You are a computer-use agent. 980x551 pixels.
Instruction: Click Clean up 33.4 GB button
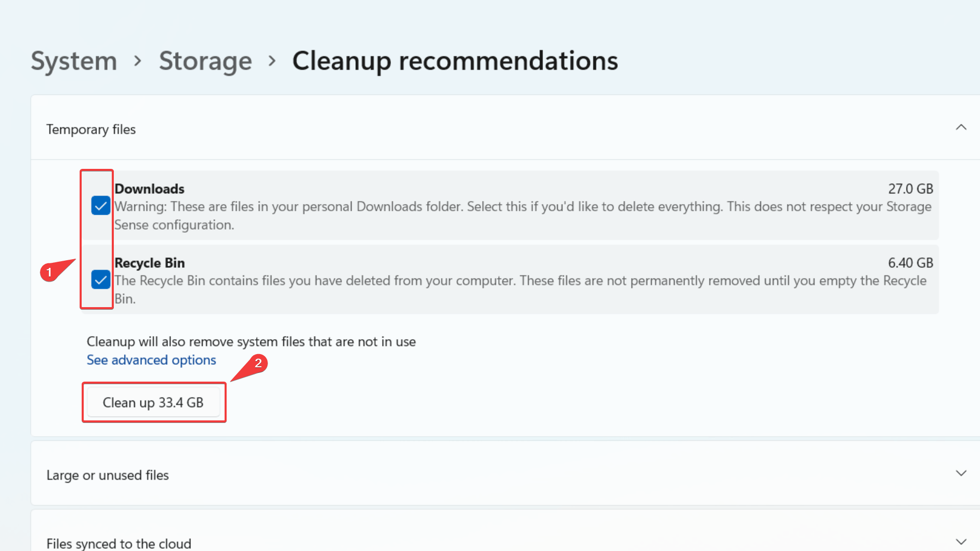(x=154, y=403)
